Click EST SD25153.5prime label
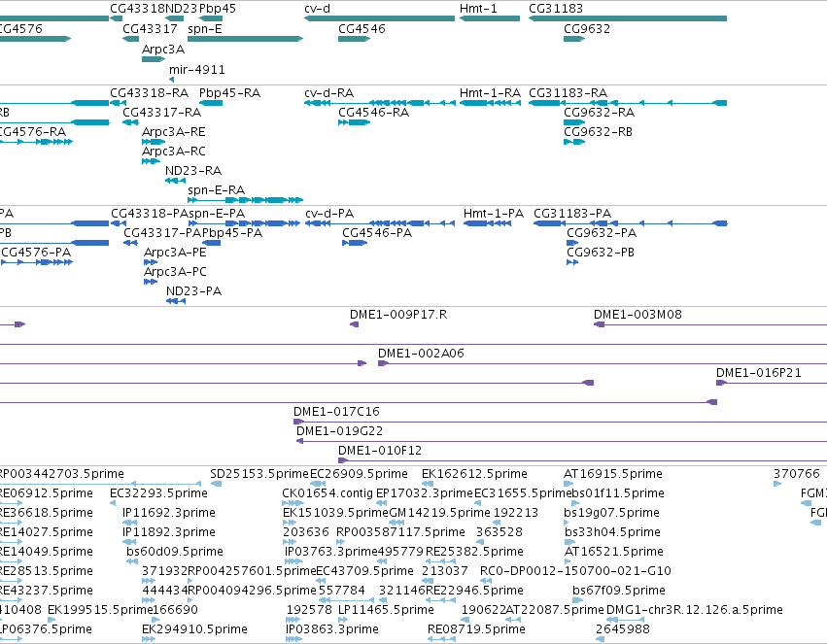The height and width of the screenshot is (644, 827). click(258, 474)
